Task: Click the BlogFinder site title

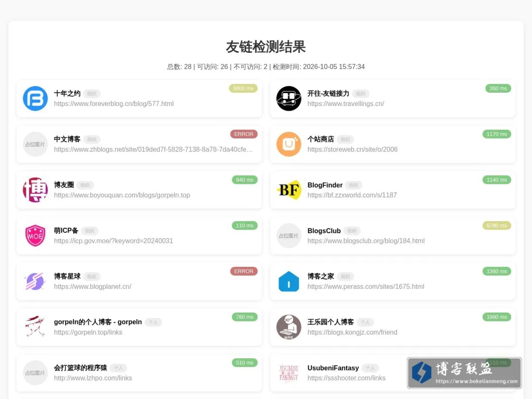Action: (x=325, y=185)
